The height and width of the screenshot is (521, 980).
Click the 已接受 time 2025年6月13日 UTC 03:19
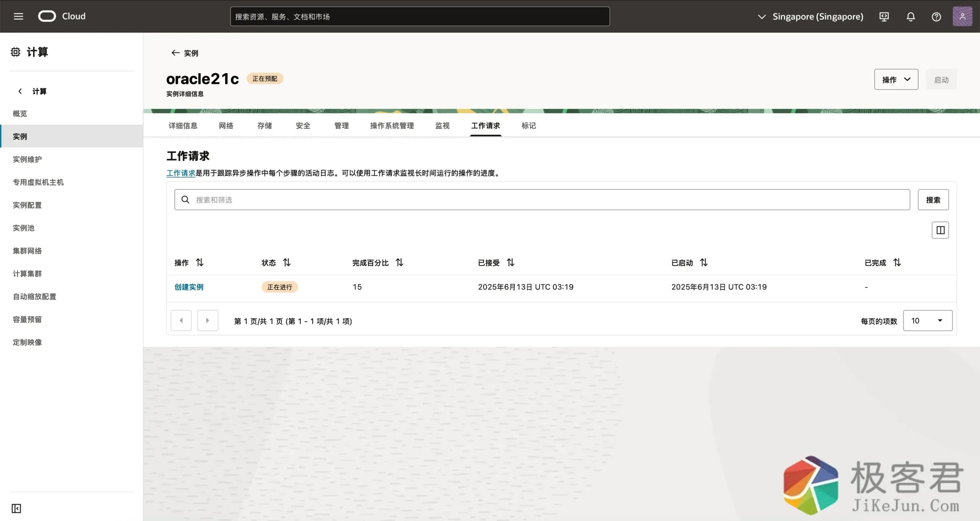(x=526, y=287)
